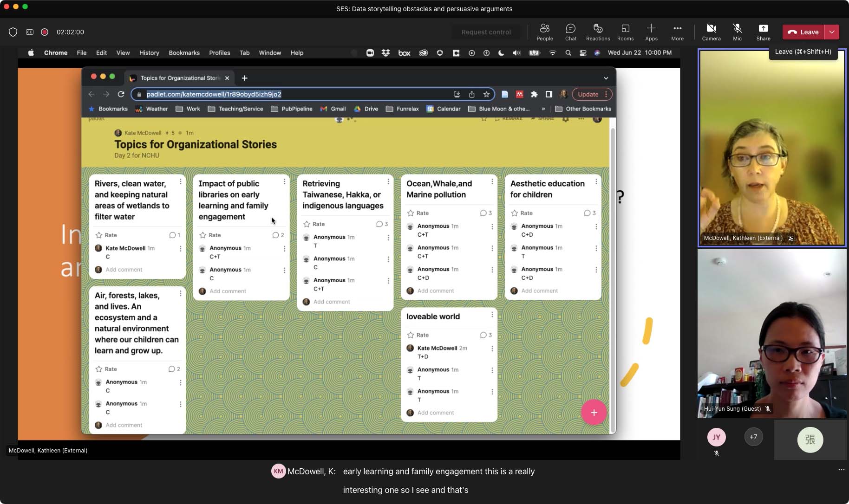The height and width of the screenshot is (504, 849).
Task: Go back in browser
Action: click(91, 94)
